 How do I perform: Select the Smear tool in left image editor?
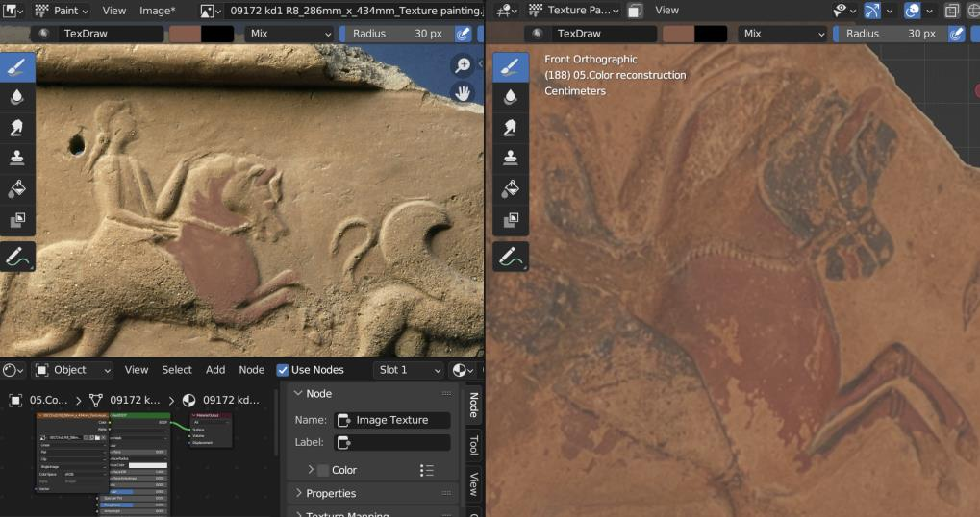[17, 128]
